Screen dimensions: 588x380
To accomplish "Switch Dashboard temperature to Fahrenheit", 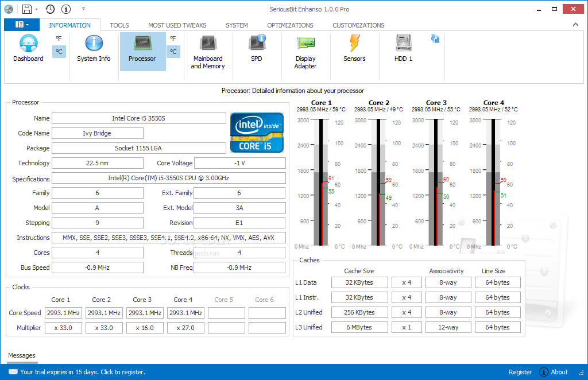I will tap(59, 38).
